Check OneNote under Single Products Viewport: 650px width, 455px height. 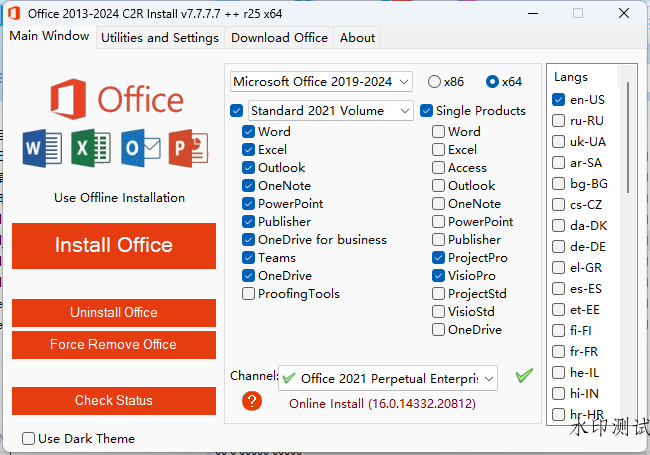[438, 204]
